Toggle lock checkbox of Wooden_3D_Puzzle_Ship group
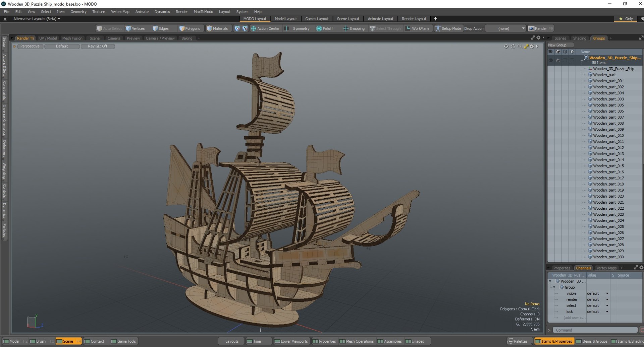 572,60
